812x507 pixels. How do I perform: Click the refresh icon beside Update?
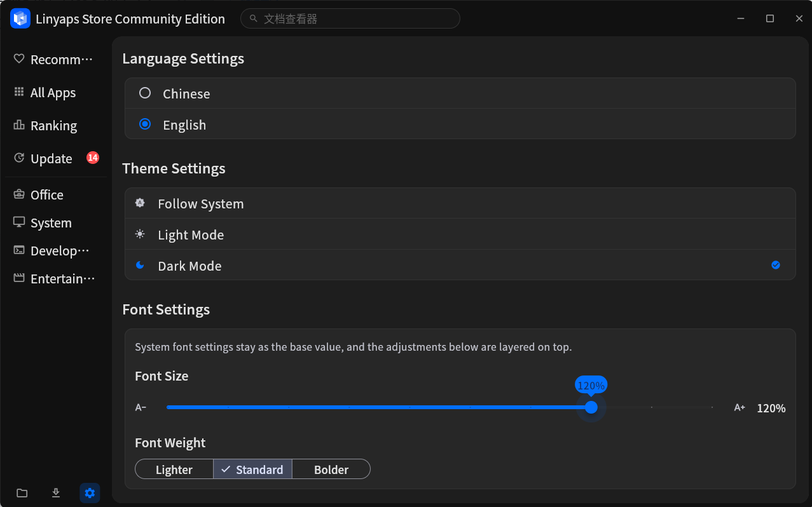pos(19,158)
